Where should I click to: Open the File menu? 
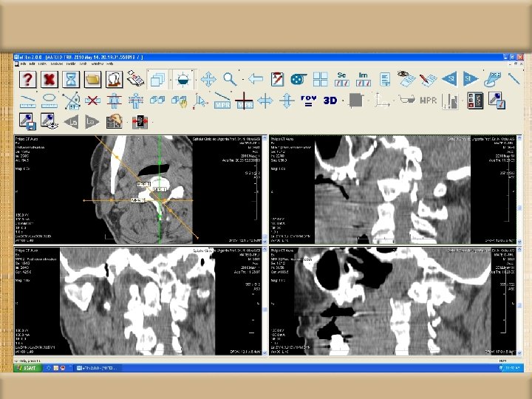coord(23,64)
